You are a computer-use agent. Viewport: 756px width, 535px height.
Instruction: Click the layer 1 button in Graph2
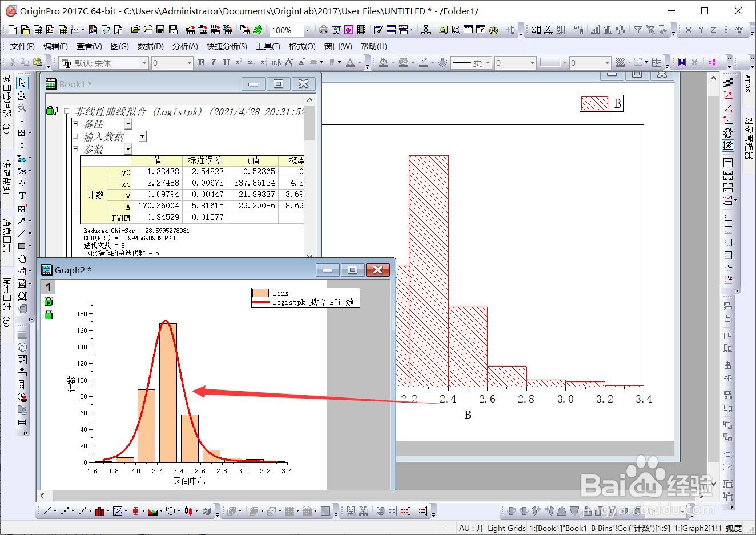point(49,287)
